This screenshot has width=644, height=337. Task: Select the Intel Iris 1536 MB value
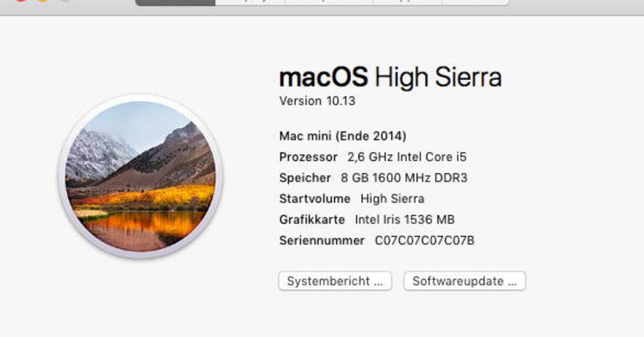405,219
